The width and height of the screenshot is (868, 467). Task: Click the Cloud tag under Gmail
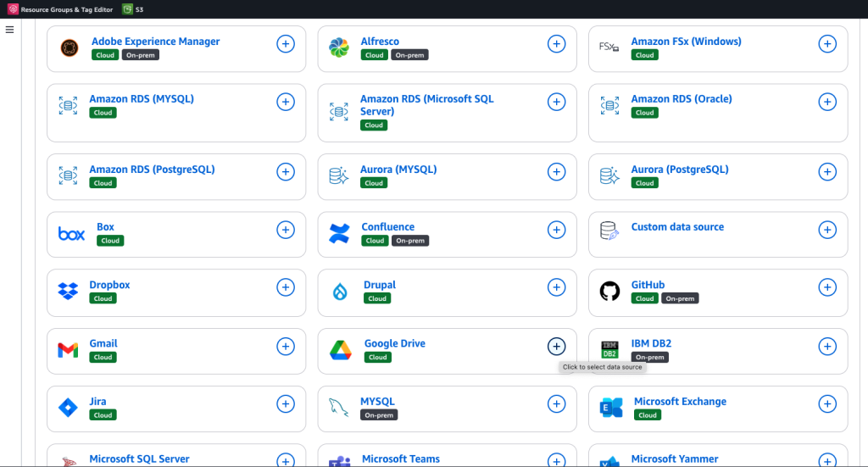(103, 358)
